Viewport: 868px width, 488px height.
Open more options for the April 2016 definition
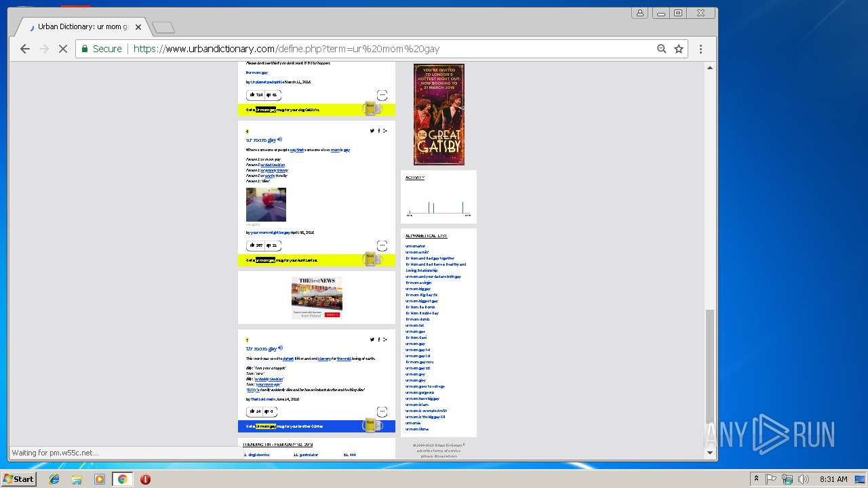click(x=382, y=246)
